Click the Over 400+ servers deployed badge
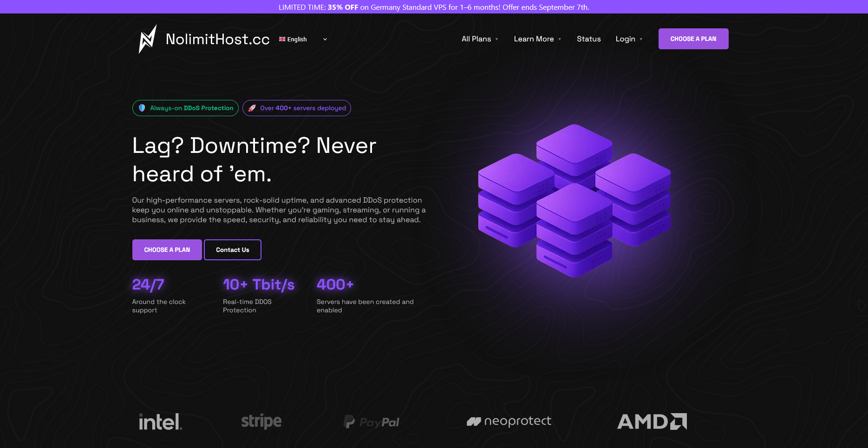The image size is (868, 448). tap(297, 108)
